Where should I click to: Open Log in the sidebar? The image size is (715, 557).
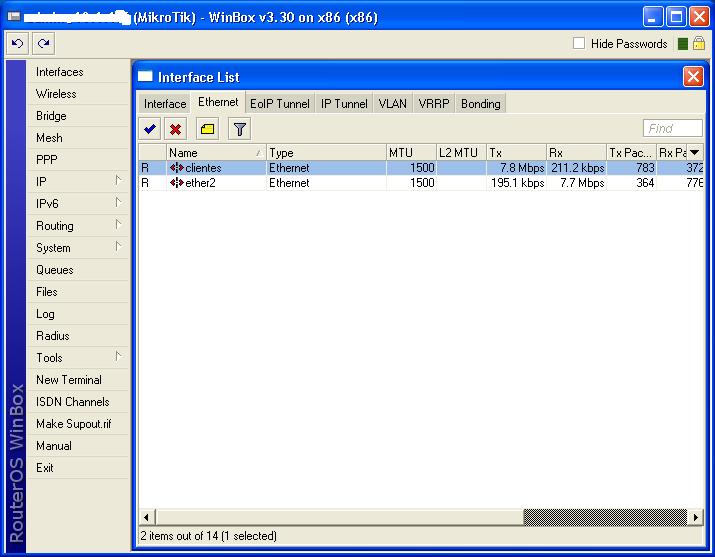(x=78, y=314)
